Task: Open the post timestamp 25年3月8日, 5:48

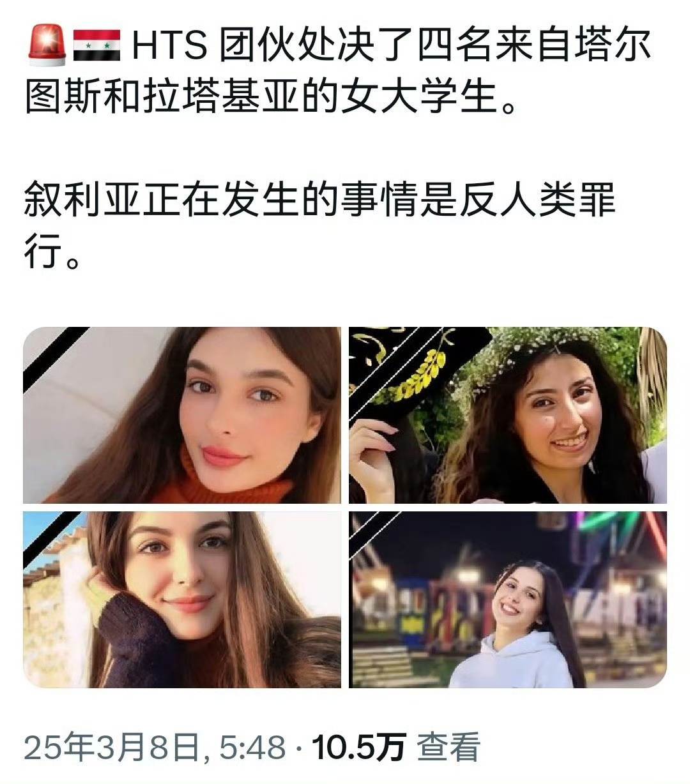Action: [154, 746]
